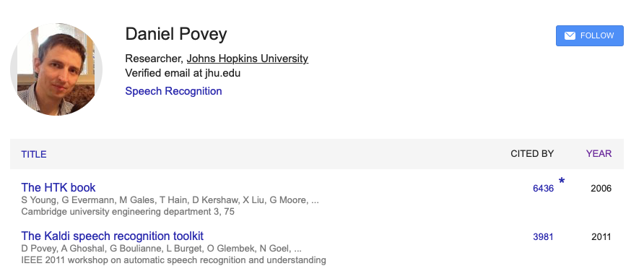Click the IEEE 2011 workshop venue line
This screenshot has height=274, width=644.
point(174,260)
